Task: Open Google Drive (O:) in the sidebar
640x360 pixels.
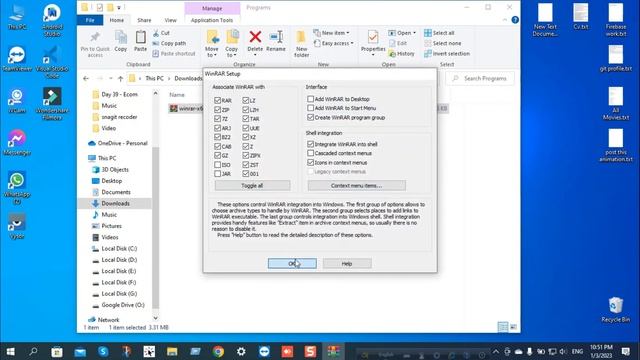Action: (x=122, y=305)
